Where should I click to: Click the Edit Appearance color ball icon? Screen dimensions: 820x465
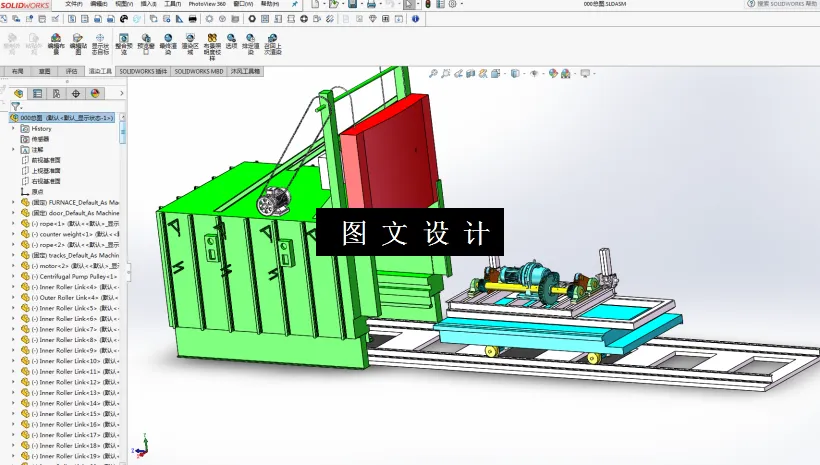click(553, 74)
